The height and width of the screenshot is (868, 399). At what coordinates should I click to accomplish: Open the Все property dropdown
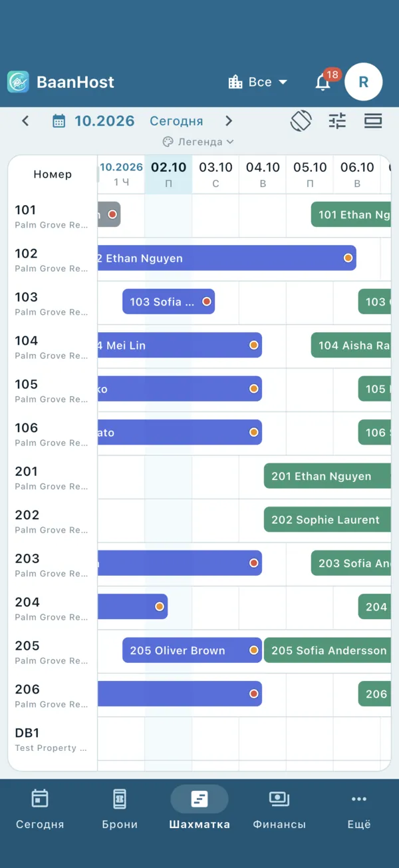click(x=258, y=82)
